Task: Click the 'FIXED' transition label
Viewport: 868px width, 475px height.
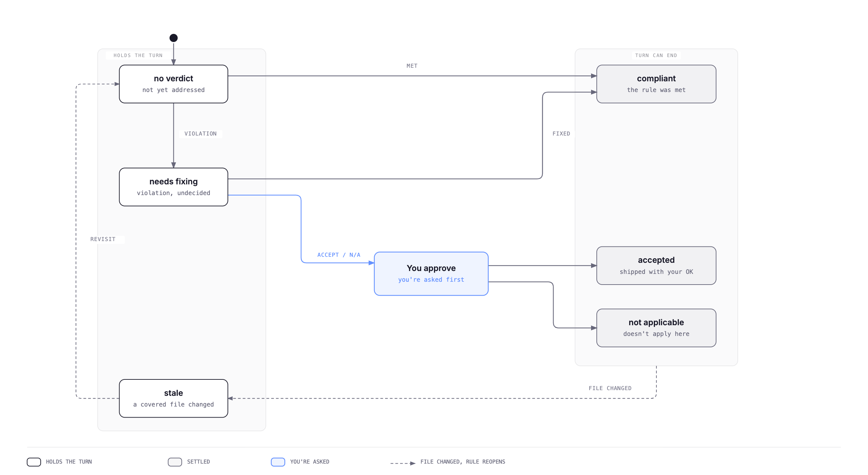Action: [561, 134]
